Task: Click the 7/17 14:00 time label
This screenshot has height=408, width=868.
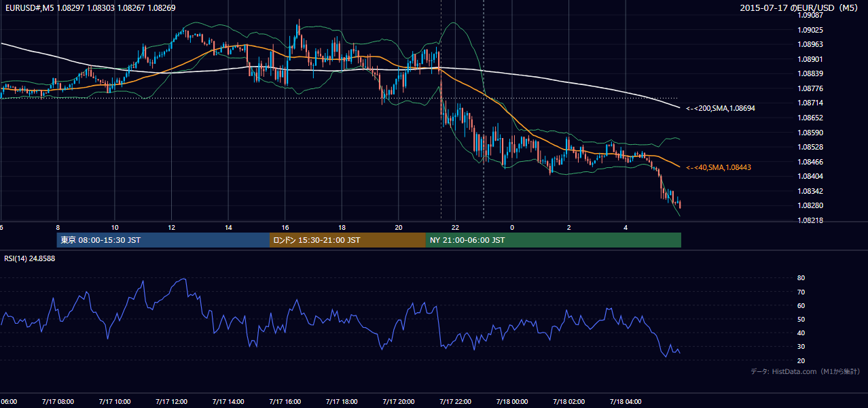Action: 228,402
